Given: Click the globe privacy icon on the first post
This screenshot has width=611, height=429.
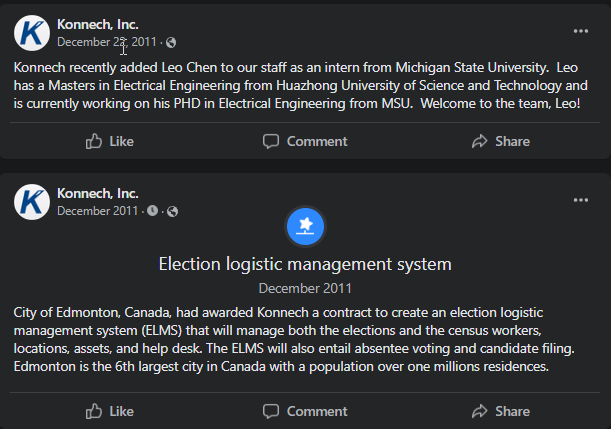Looking at the screenshot, I should pyautogui.click(x=171, y=42).
